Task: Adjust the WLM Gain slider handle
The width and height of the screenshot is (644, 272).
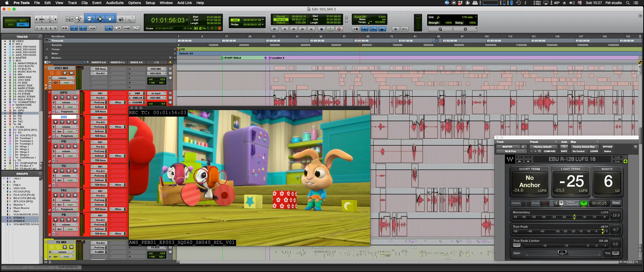Action: click(x=562, y=252)
